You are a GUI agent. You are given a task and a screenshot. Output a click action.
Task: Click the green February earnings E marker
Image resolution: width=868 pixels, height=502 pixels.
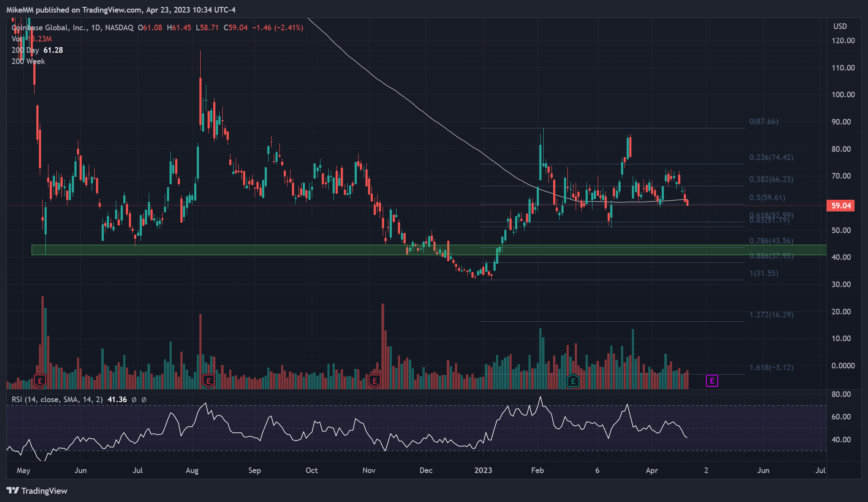[x=573, y=381]
